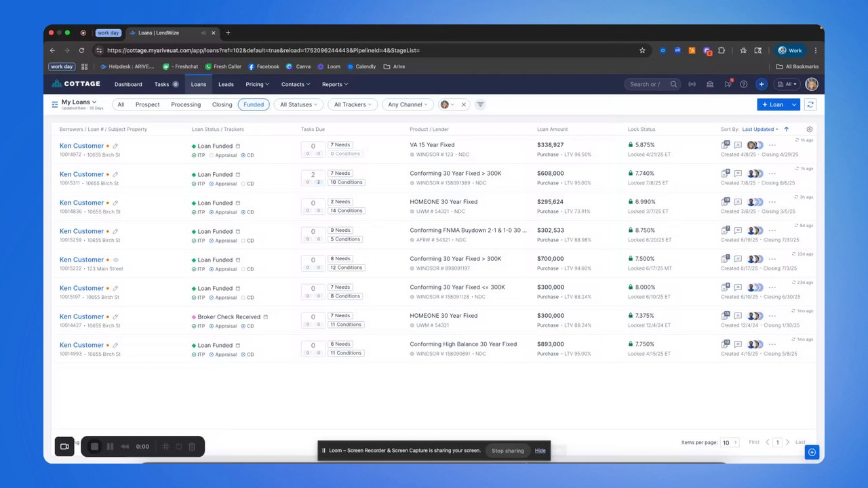Click the search magnifier icon
Viewport: 868px width, 488px height.
coord(673,85)
